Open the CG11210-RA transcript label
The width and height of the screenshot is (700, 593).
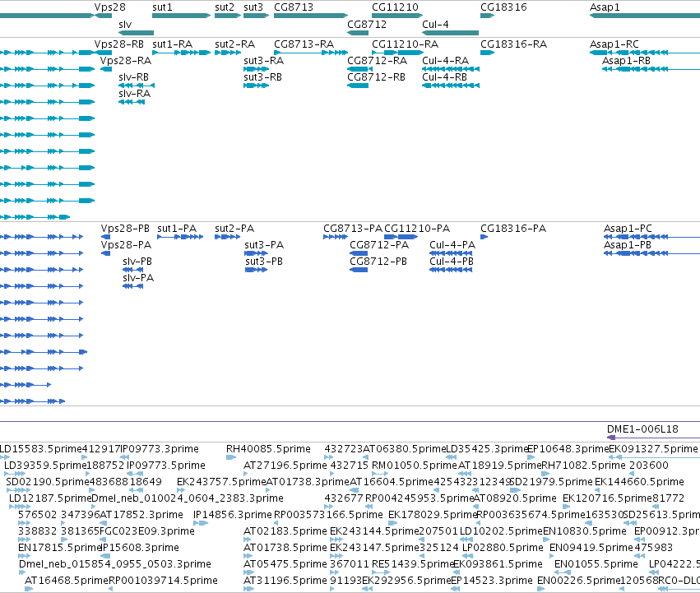click(x=405, y=44)
